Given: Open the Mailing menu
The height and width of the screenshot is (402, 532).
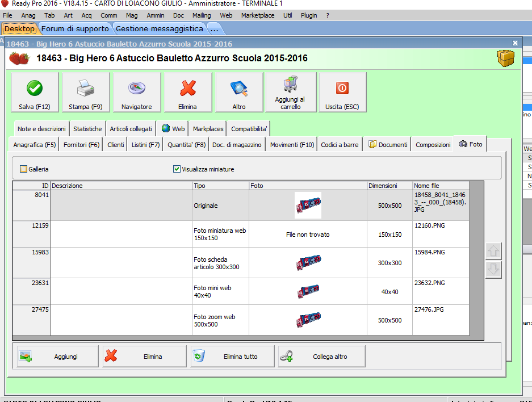Looking at the screenshot, I should click(x=202, y=15).
